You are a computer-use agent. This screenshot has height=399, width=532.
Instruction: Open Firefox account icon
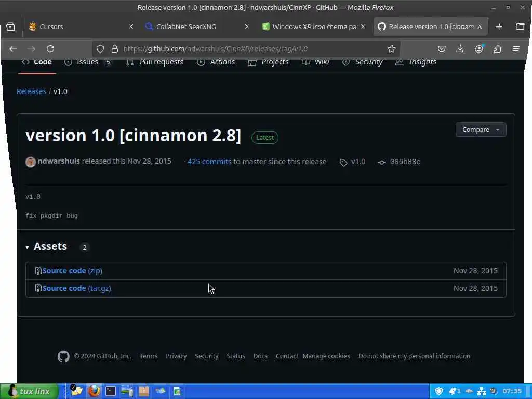click(x=479, y=49)
